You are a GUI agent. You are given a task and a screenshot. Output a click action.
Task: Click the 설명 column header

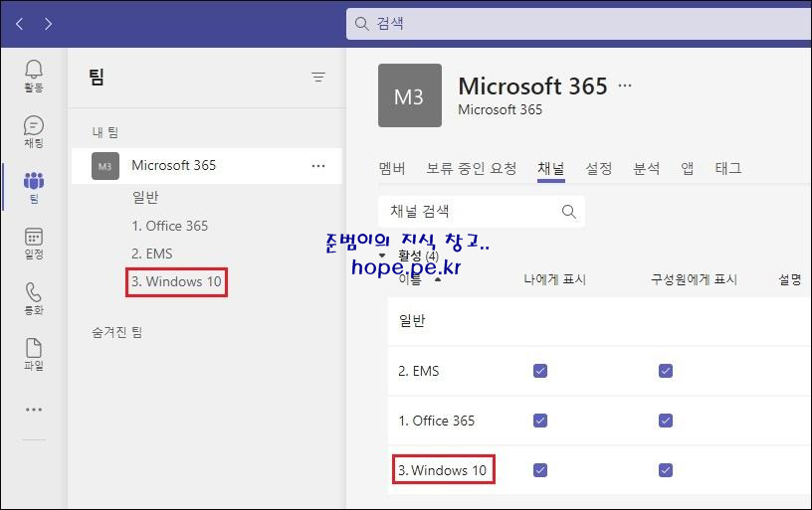pos(790,279)
